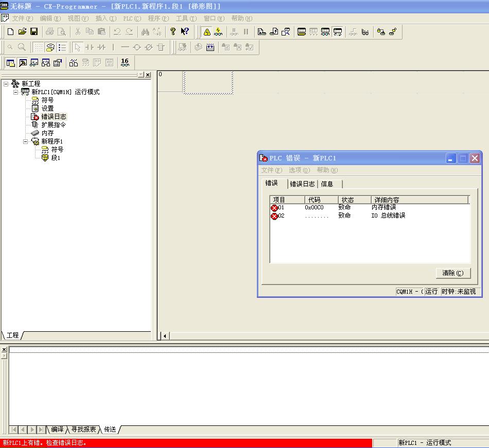Click the Transfer to PLC icon
489x448 pixels.
tap(262, 32)
